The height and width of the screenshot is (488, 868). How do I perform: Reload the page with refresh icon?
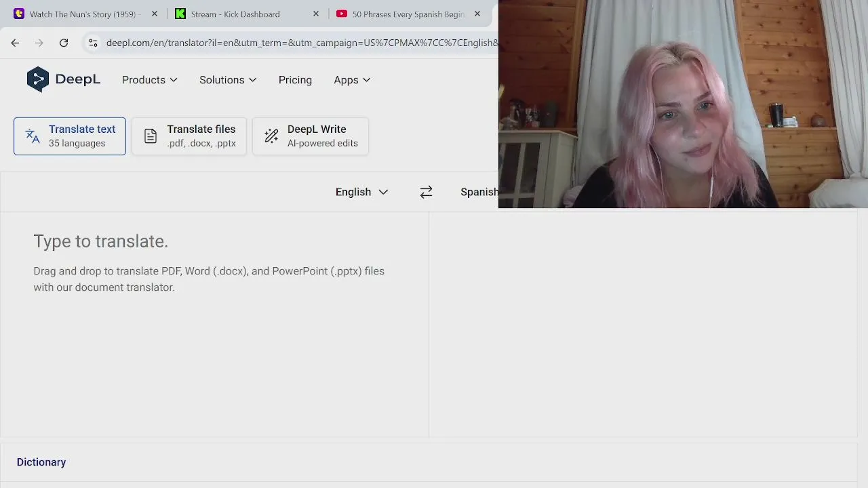coord(64,43)
